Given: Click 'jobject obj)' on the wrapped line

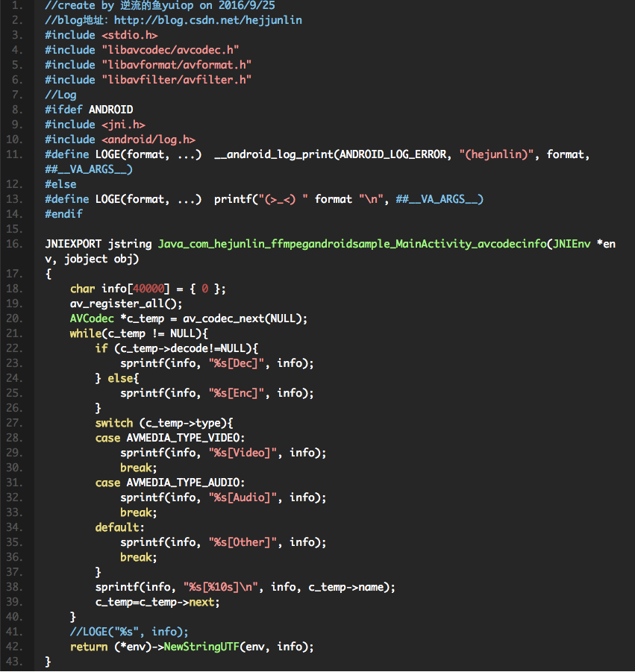Looking at the screenshot, I should coord(101,259).
